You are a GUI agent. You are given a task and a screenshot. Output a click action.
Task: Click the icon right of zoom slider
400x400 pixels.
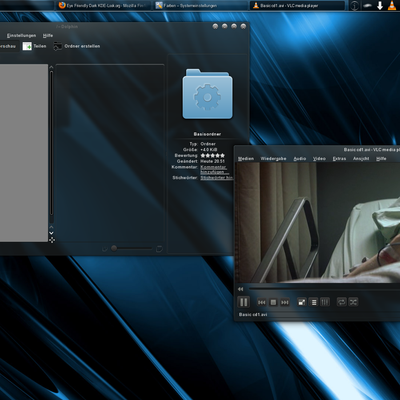coord(159,249)
